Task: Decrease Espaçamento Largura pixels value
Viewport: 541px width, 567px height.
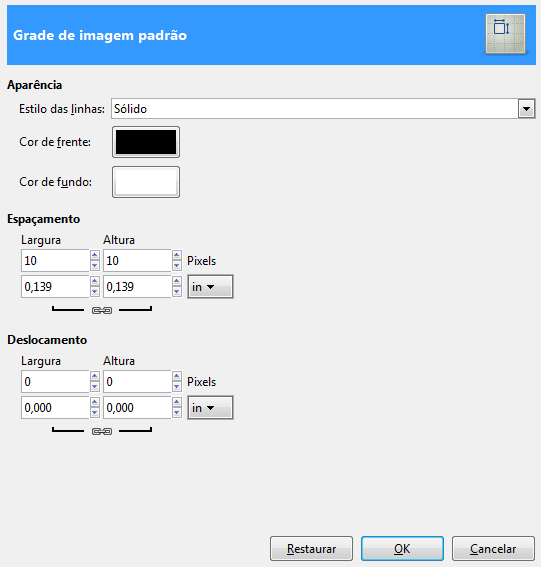Action: point(95,266)
